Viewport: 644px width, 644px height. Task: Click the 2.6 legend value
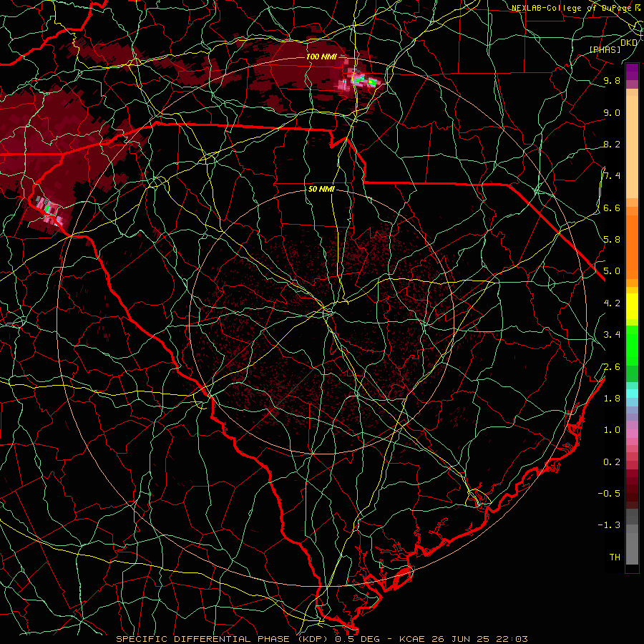(x=612, y=367)
